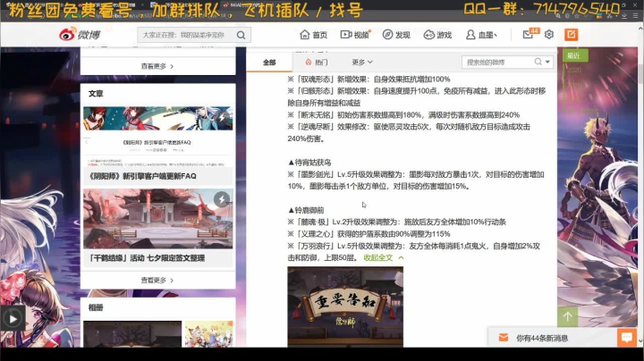Click the search magnifier in Weibo header
This screenshot has height=361, width=644.
coord(241,35)
